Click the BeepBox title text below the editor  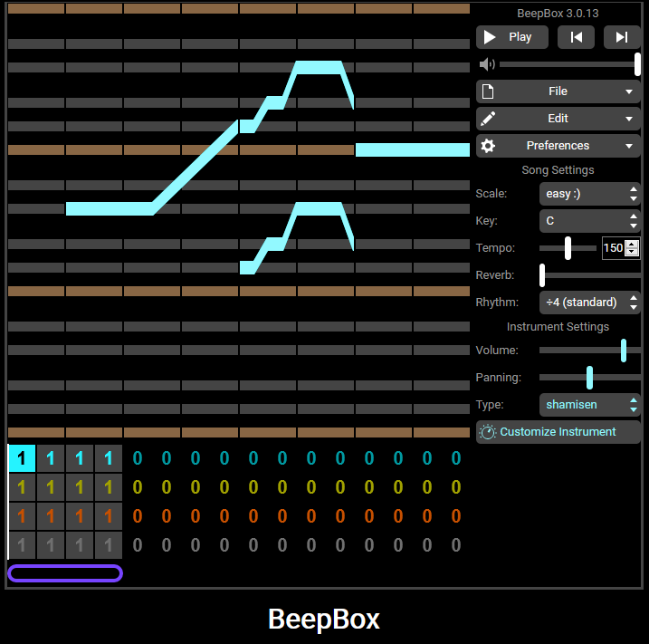click(x=324, y=620)
